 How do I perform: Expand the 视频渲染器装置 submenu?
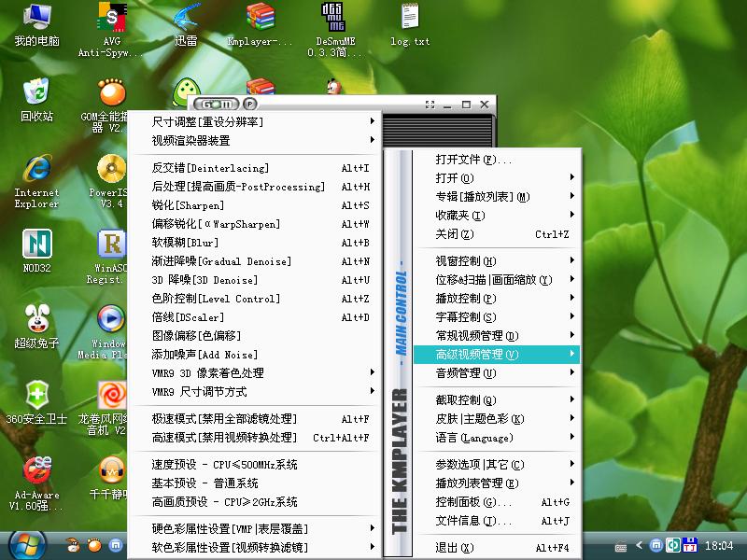tap(255, 141)
